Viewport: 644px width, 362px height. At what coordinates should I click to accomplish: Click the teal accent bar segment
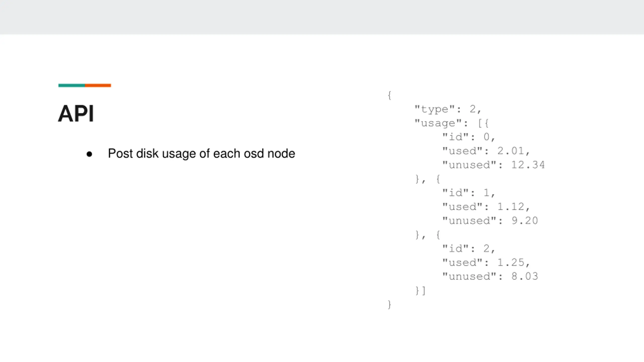click(72, 85)
